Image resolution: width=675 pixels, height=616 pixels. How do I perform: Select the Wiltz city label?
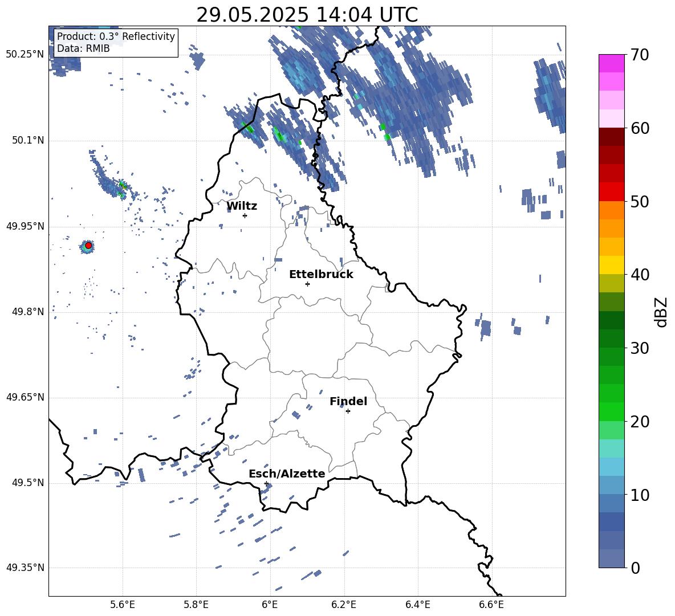pyautogui.click(x=242, y=206)
